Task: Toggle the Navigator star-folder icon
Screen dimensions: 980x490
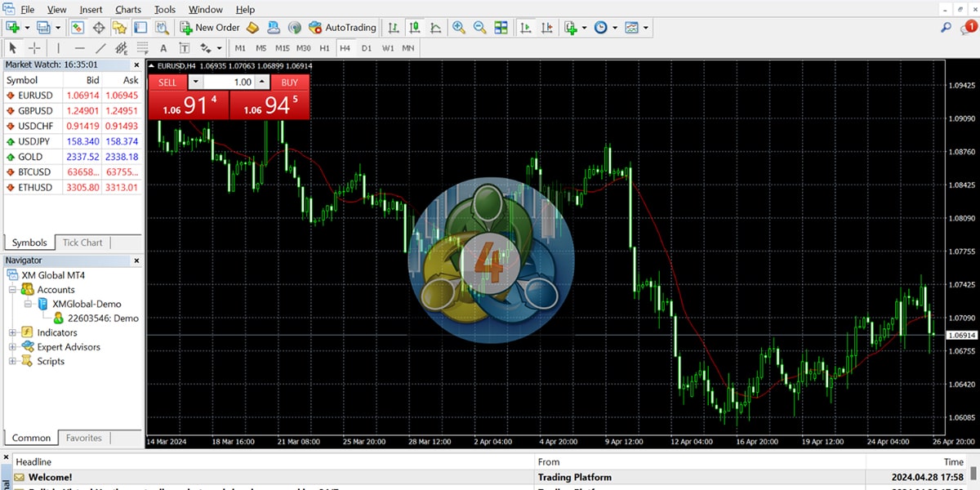Action: (x=119, y=27)
